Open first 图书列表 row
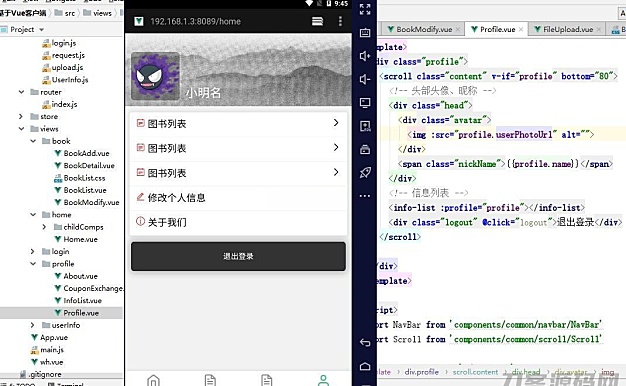The image size is (626, 386). [x=238, y=124]
